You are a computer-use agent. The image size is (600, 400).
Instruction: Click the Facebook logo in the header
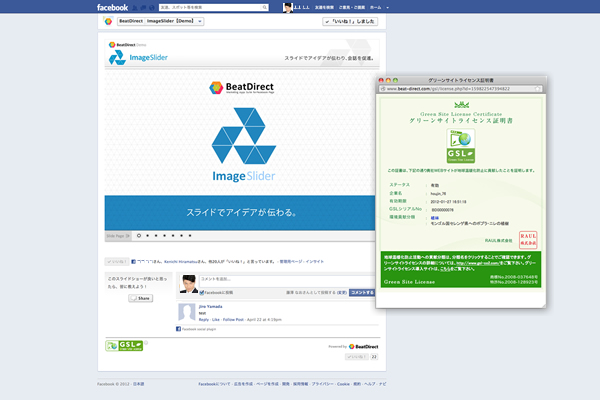pos(112,7)
